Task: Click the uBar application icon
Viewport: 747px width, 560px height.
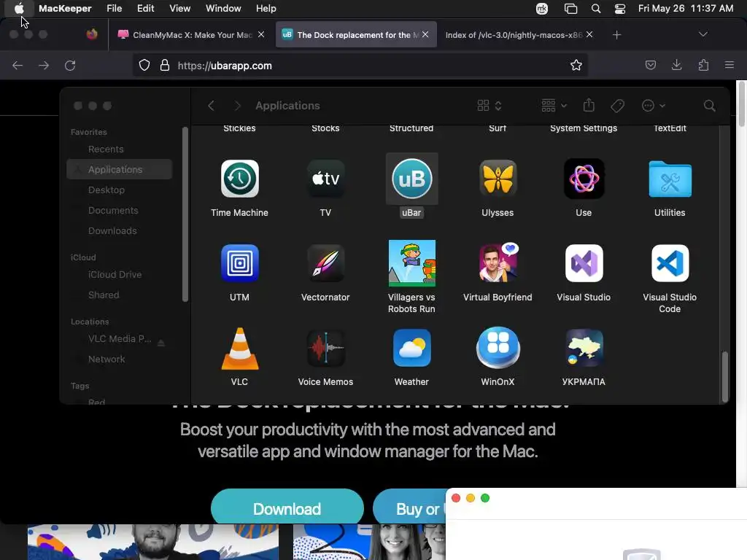Action: click(x=411, y=179)
